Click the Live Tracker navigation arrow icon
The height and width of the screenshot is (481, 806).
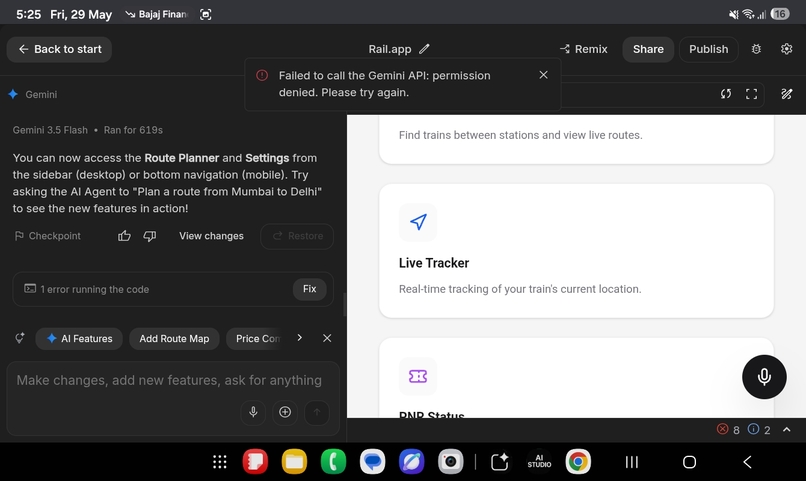click(x=418, y=222)
